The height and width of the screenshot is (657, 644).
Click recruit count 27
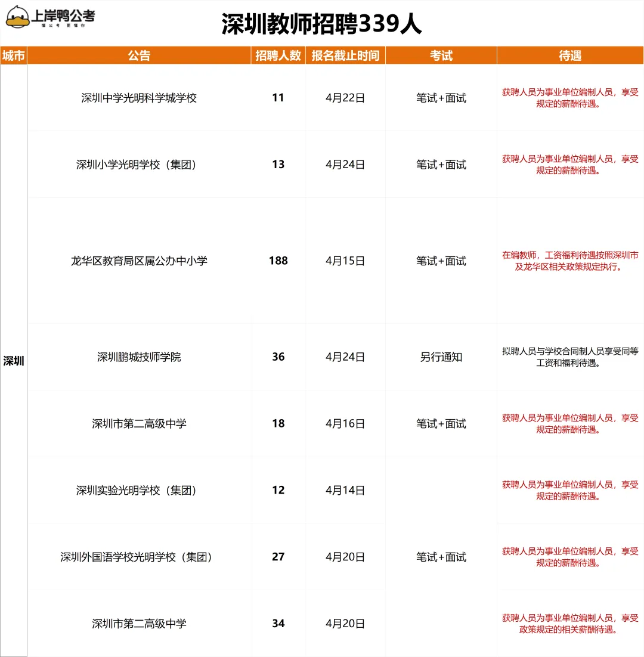[x=278, y=556]
